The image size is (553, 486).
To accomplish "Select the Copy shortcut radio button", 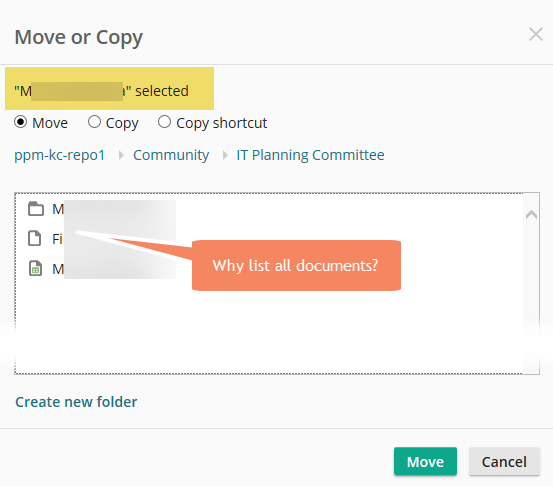I will pos(164,122).
